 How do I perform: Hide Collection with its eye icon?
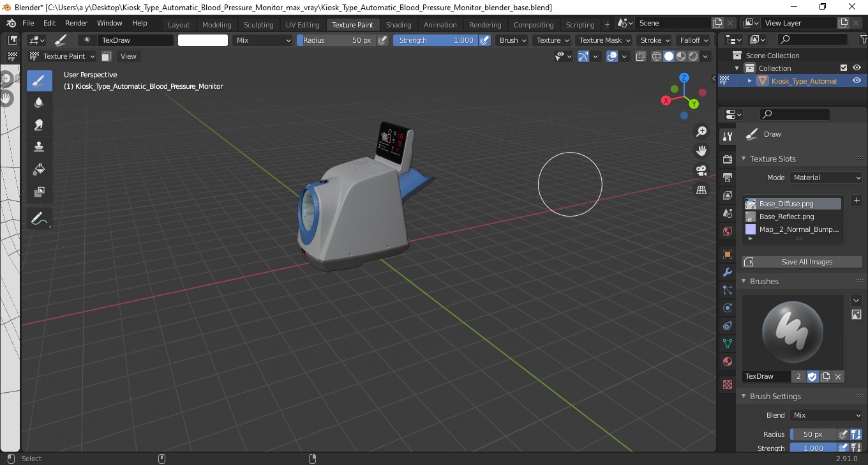[x=857, y=68]
